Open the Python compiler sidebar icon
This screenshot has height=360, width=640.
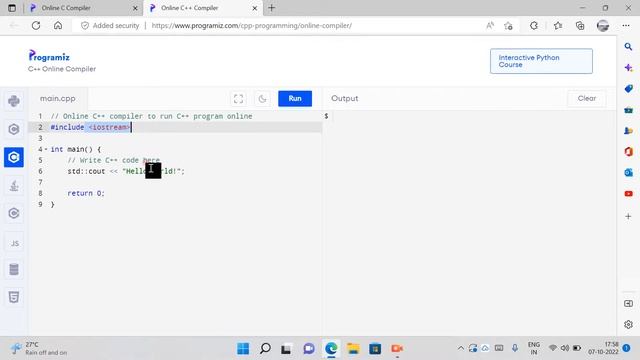14,101
